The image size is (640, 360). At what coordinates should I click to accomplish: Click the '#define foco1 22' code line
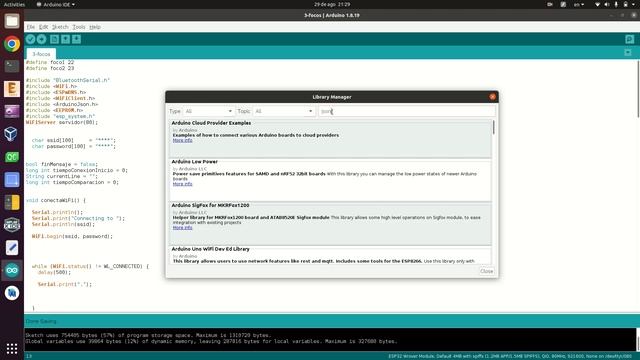[50, 62]
